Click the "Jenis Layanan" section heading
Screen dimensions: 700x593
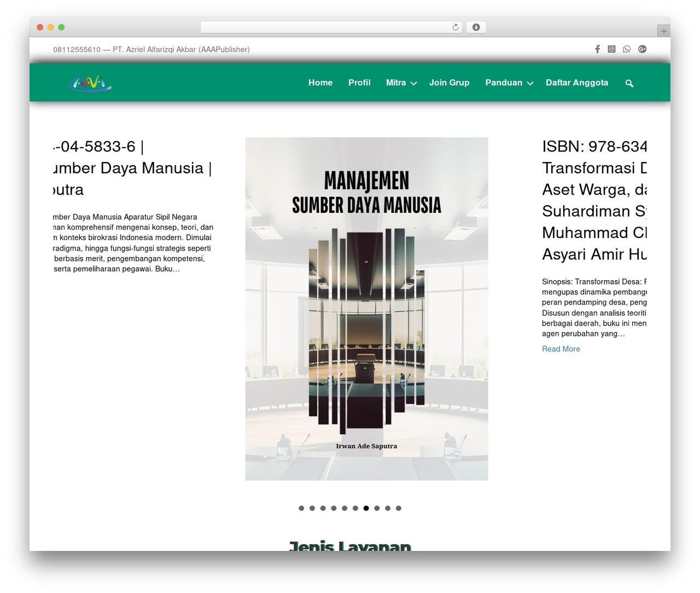(x=350, y=545)
